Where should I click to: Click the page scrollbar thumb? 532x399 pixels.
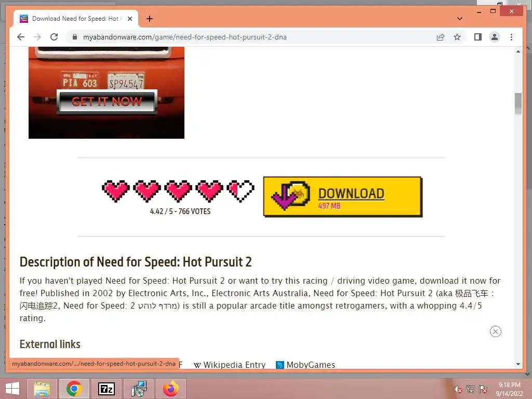point(518,104)
